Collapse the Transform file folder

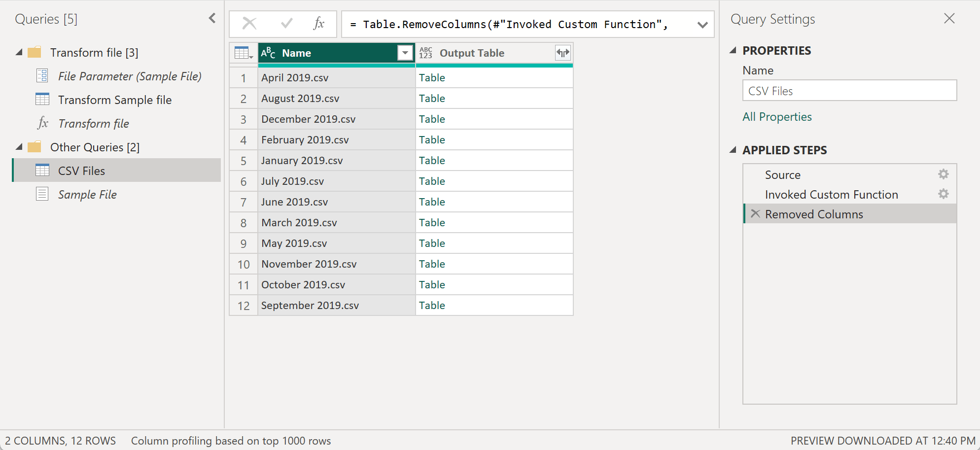19,52
